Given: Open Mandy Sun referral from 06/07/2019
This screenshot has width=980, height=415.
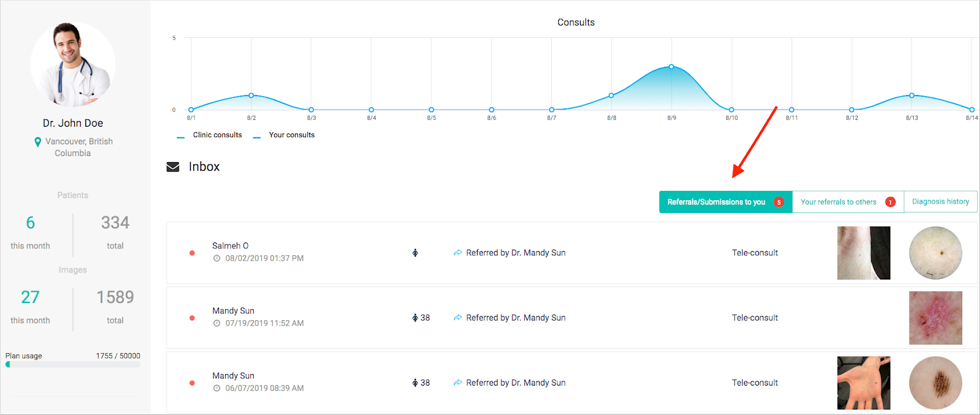Looking at the screenshot, I should pos(233,376).
